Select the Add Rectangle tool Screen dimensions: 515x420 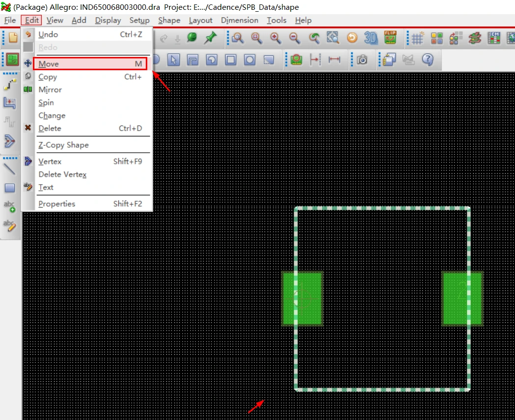coord(9,188)
